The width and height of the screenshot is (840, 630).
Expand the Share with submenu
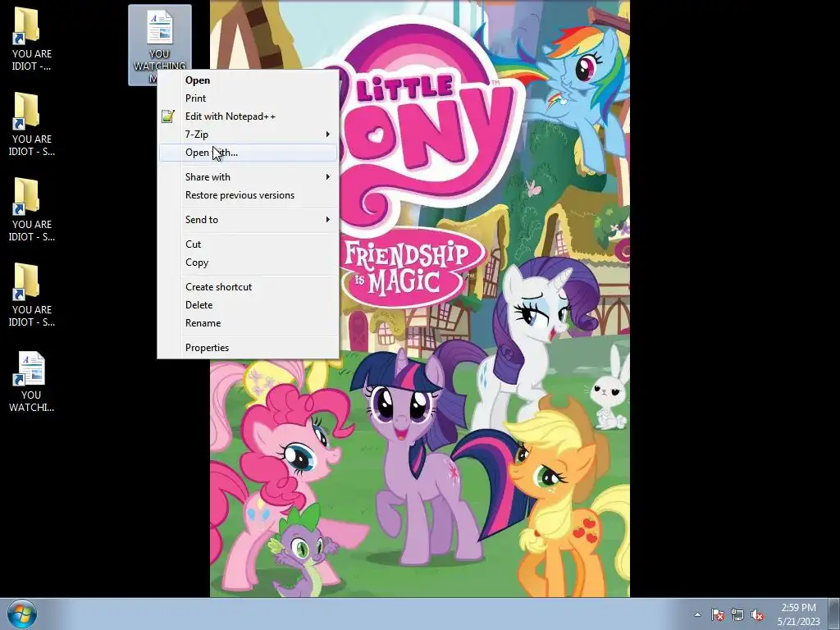click(x=248, y=177)
